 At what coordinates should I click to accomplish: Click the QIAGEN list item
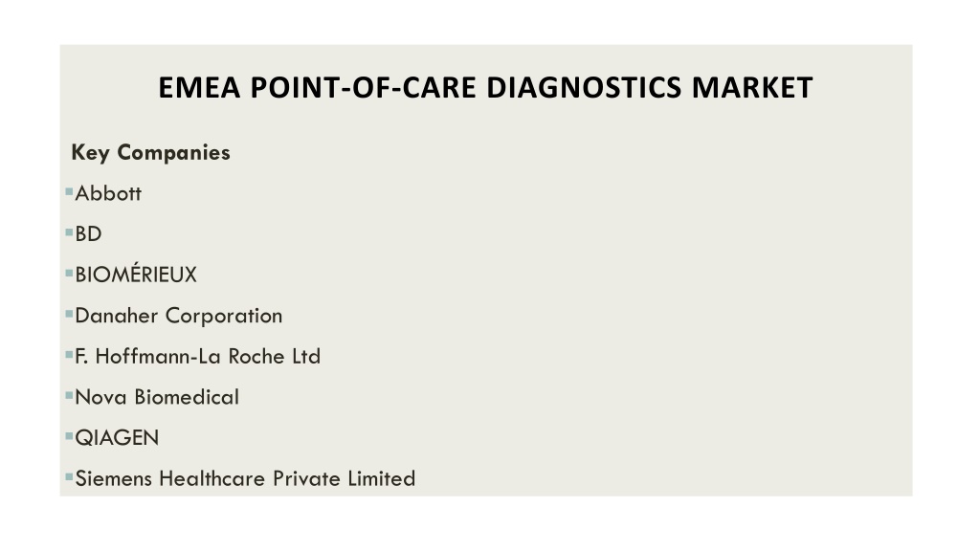(117, 438)
